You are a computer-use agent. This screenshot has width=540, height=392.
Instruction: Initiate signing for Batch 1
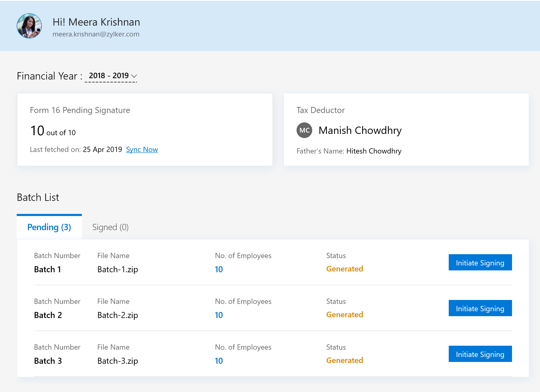480,263
